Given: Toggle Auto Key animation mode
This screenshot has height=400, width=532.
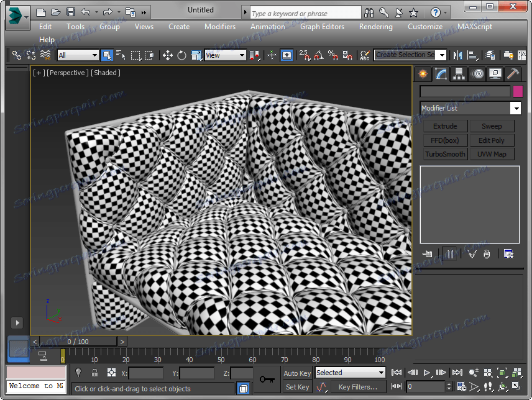Looking at the screenshot, I should 297,373.
